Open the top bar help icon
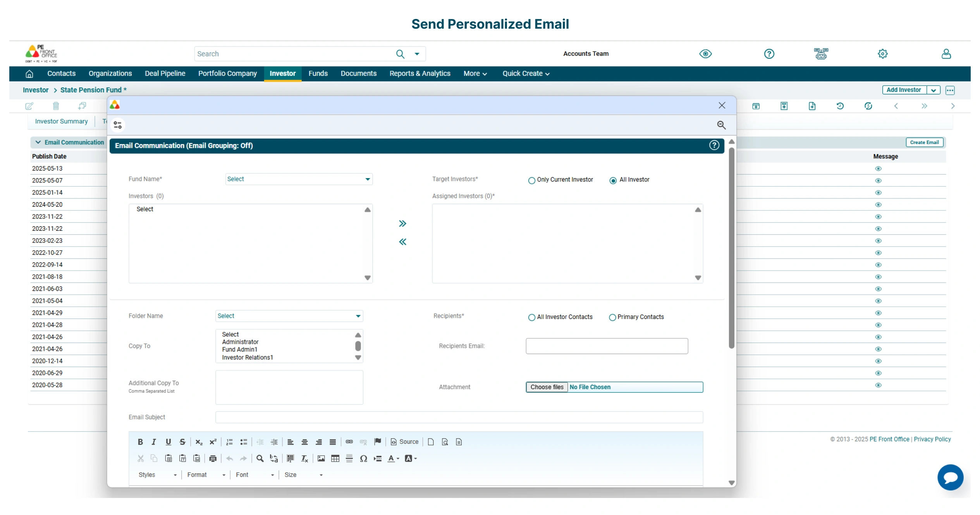This screenshot has width=980, height=515. (x=769, y=54)
